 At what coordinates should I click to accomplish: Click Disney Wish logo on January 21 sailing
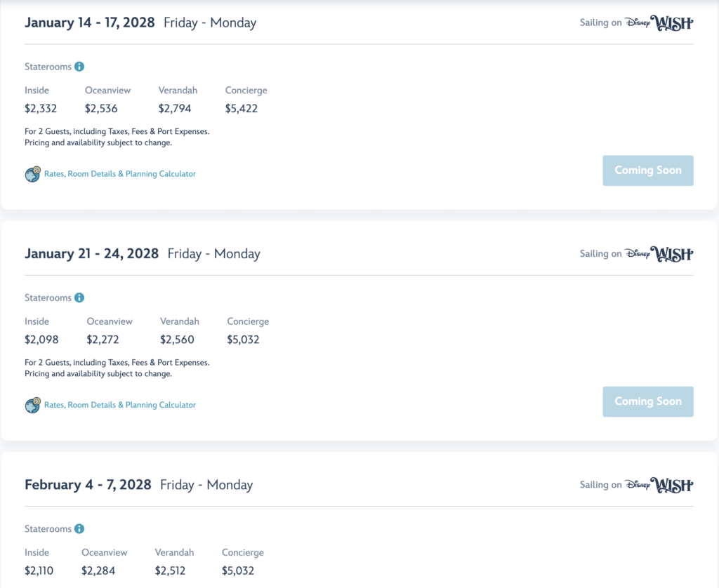pyautogui.click(x=659, y=254)
